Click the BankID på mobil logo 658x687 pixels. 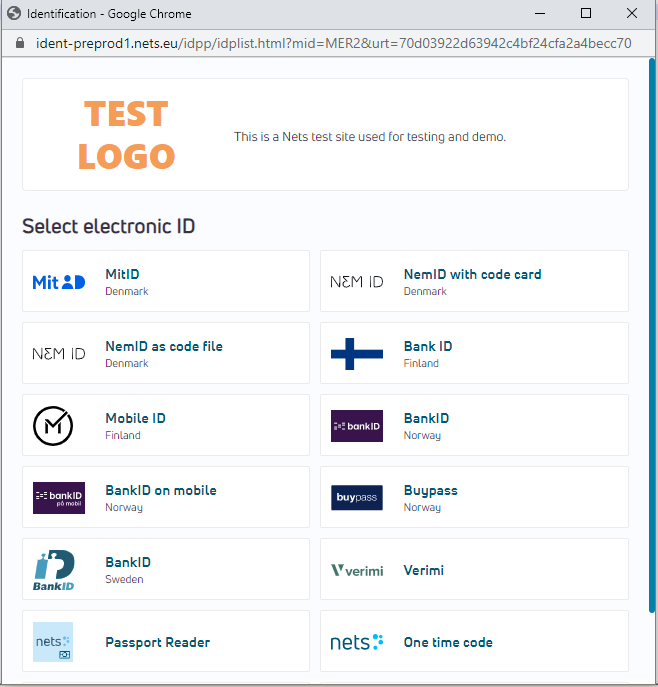coord(59,498)
